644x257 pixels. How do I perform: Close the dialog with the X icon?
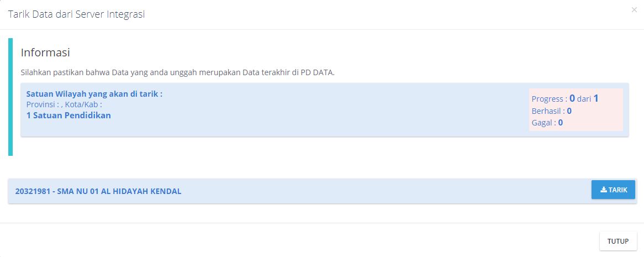(x=634, y=10)
